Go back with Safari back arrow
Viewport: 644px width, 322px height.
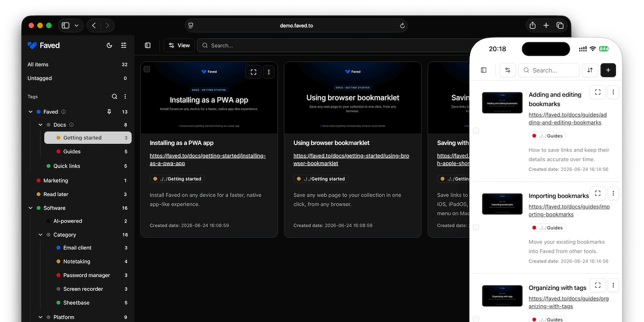pos(94,25)
